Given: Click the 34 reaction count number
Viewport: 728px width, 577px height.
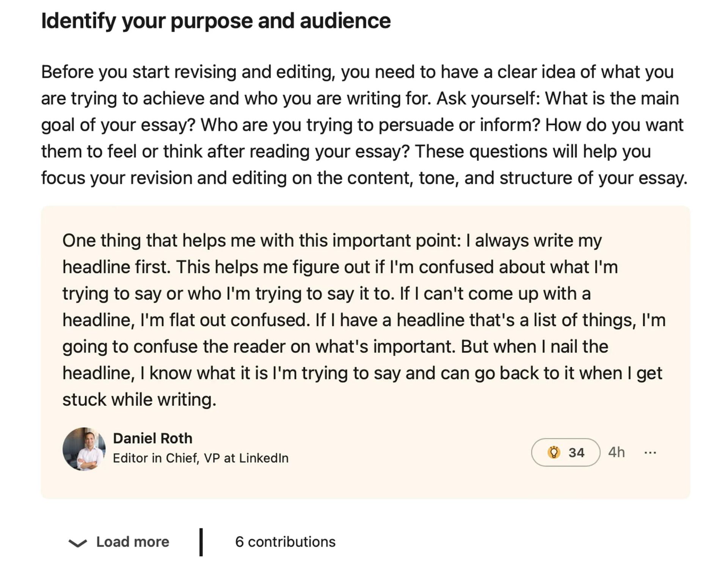Looking at the screenshot, I should tap(576, 452).
